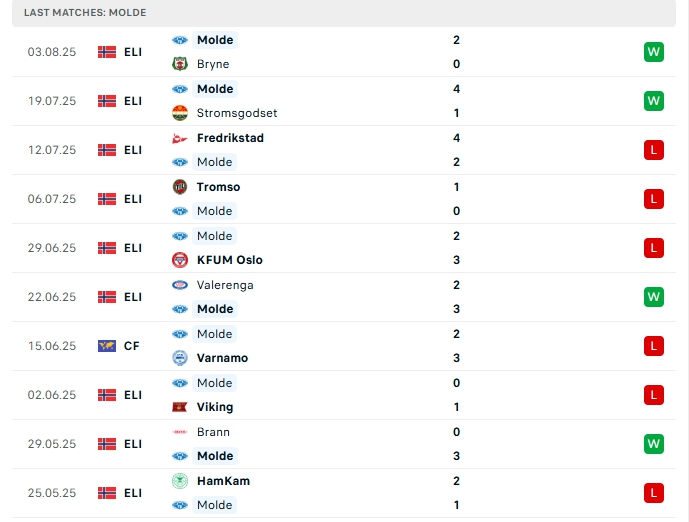Viewport: 689px width, 522px height.
Task: Click the red L badge for Fredrikstad match
Action: (654, 150)
